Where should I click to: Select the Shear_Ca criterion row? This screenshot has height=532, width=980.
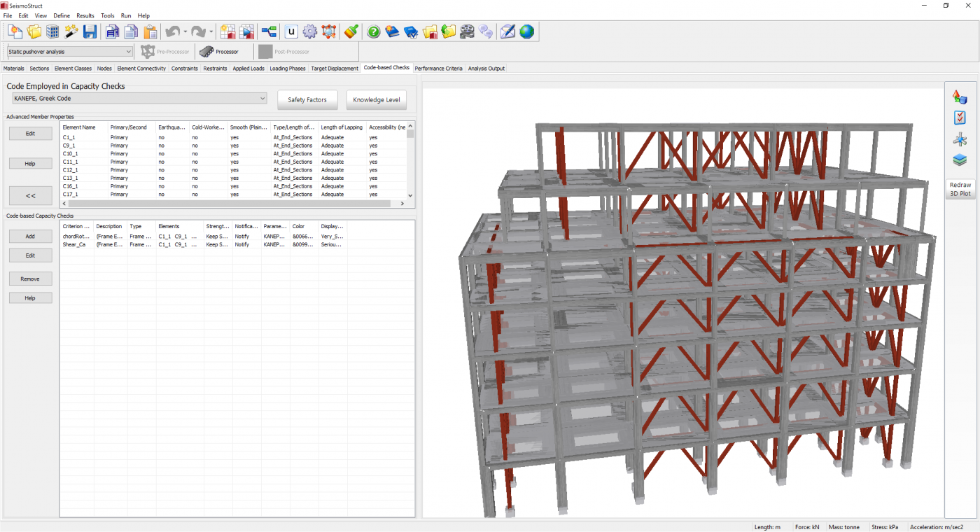coord(203,245)
